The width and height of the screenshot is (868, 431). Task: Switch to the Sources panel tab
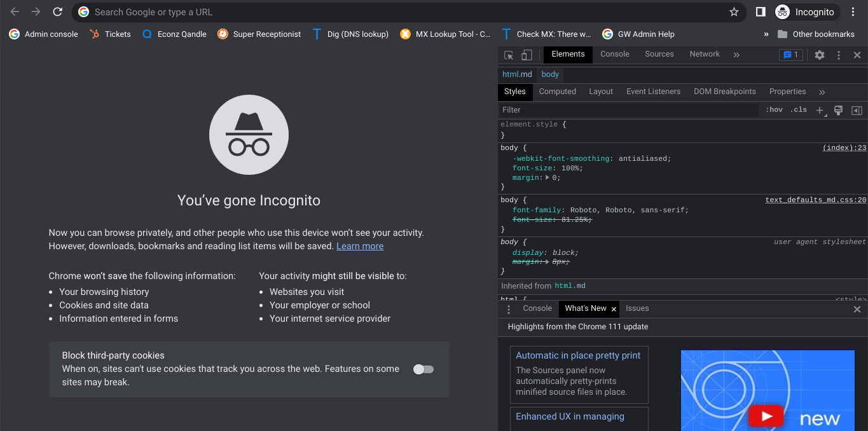click(659, 54)
